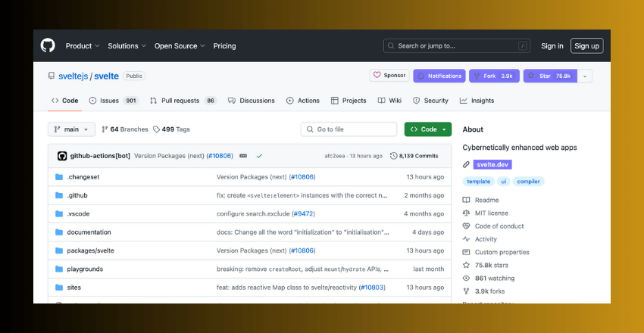Open the documentation folder

(89, 232)
